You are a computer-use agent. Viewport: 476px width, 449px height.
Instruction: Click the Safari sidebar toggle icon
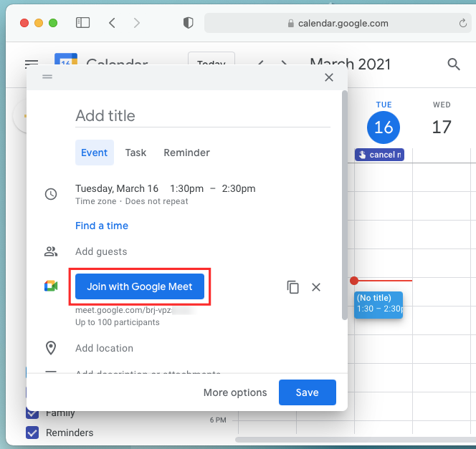82,23
